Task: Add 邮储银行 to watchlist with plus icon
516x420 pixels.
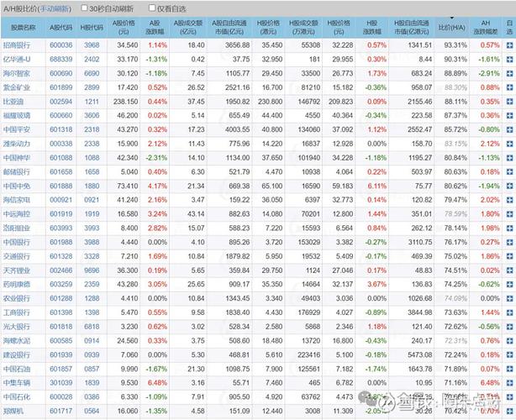Action: (x=509, y=172)
